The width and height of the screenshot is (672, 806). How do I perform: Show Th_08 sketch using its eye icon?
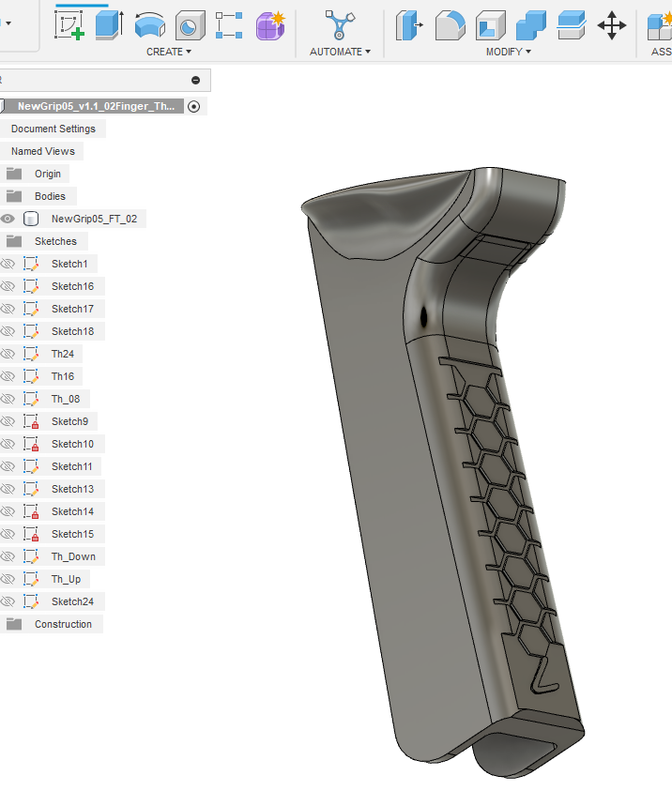8,399
